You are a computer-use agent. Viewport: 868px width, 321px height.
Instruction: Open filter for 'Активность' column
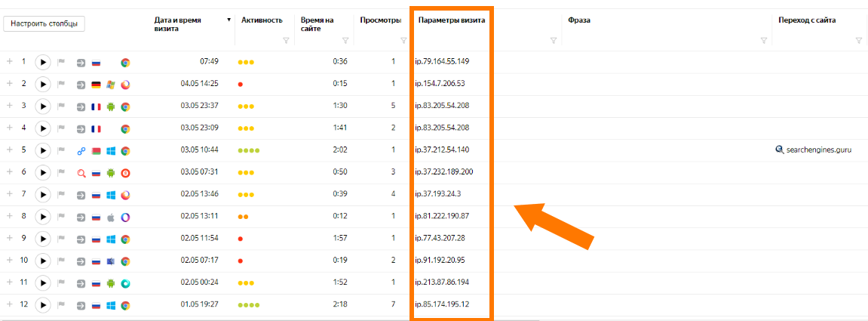pyautogui.click(x=286, y=41)
